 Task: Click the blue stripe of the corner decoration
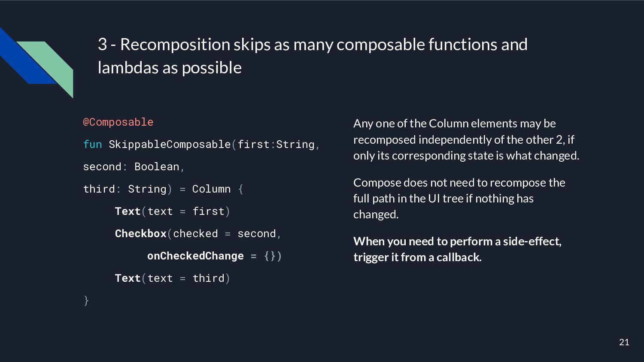point(24,58)
